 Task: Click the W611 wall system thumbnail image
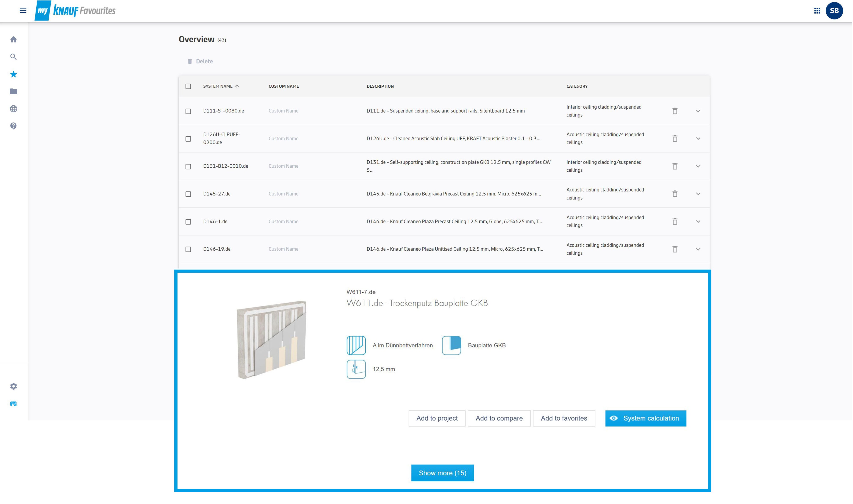(x=272, y=340)
